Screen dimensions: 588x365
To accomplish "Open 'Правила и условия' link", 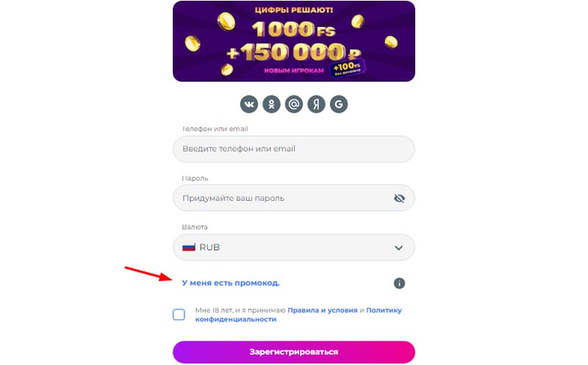I will 322,311.
